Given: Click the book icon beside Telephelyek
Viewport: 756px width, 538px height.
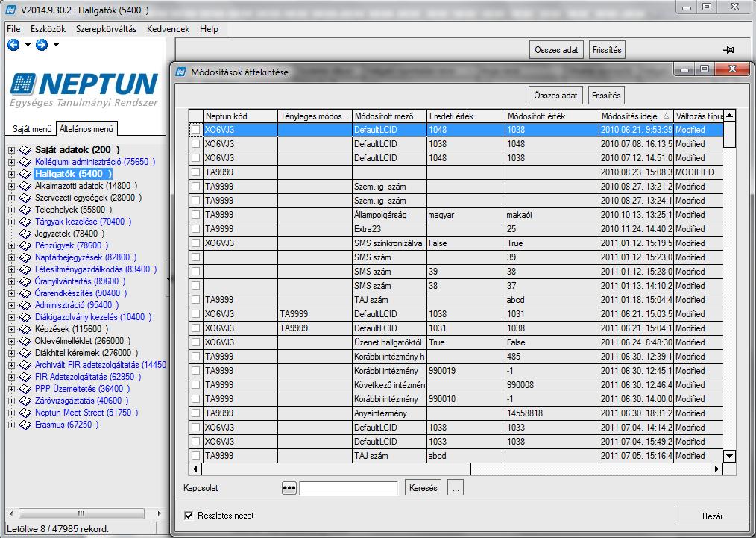Looking at the screenshot, I should point(25,210).
